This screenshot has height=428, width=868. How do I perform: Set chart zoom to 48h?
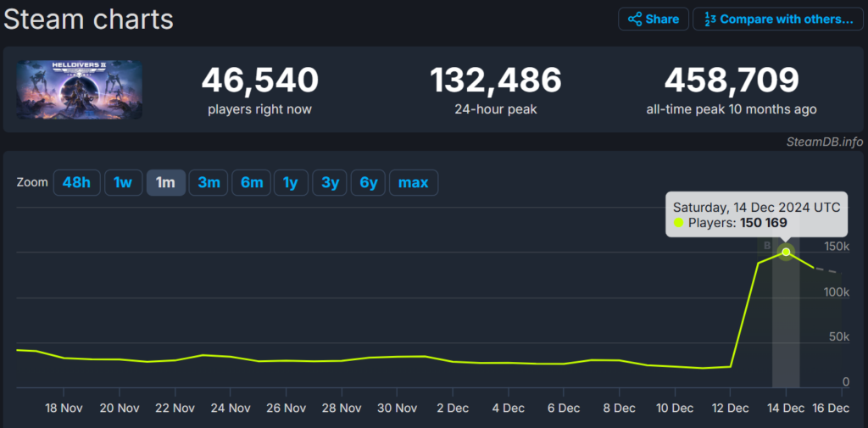coord(76,182)
